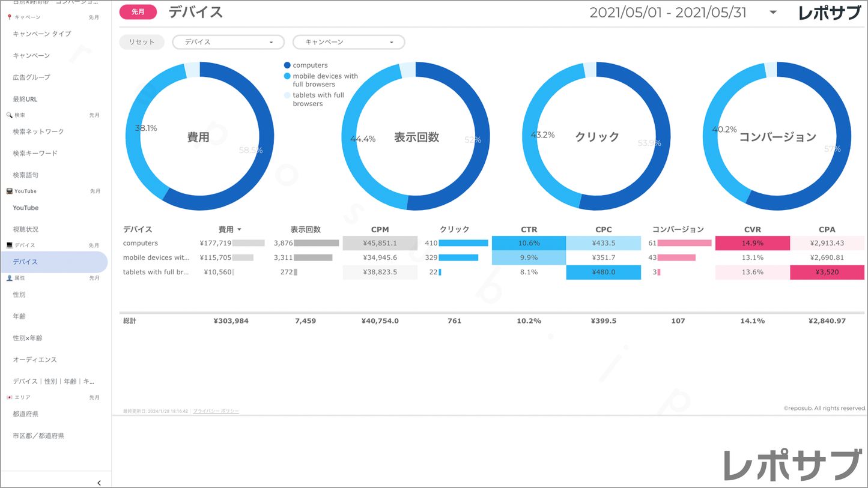Click the computer icon beside デバイス section
Image resolution: width=868 pixels, height=488 pixels.
click(x=9, y=245)
